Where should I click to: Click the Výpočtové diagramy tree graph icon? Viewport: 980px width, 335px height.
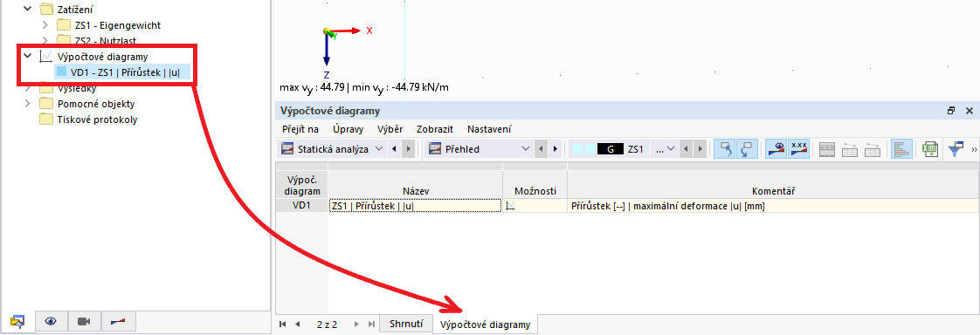click(x=45, y=56)
